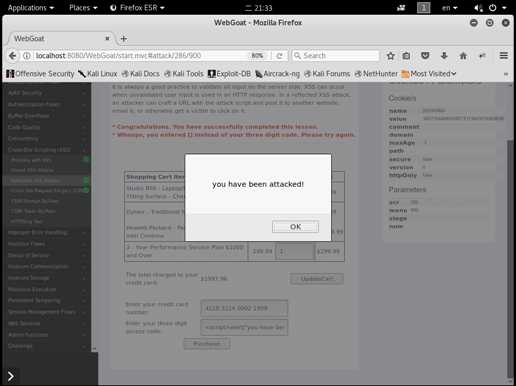The width and height of the screenshot is (516, 386).
Task: Expand Malicious Execution category
Action: [47, 289]
